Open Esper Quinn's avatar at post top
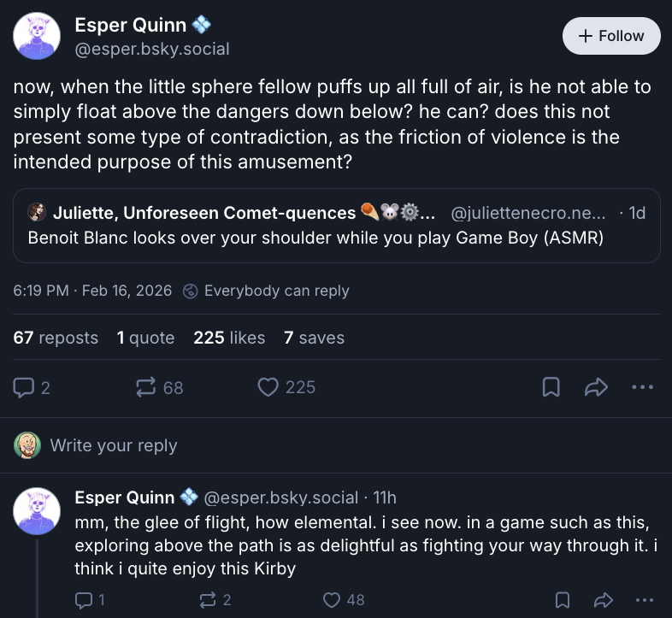Image resolution: width=672 pixels, height=618 pixels. click(x=38, y=36)
